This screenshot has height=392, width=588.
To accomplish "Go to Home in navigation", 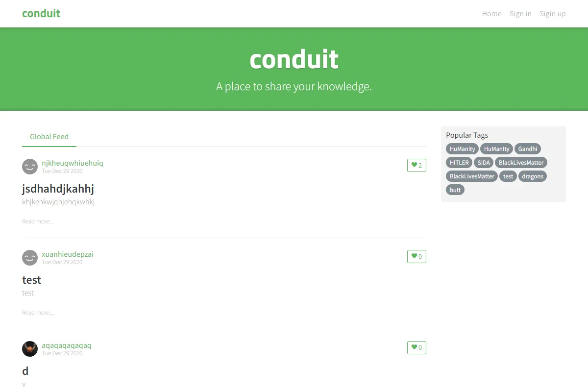I will pos(491,14).
